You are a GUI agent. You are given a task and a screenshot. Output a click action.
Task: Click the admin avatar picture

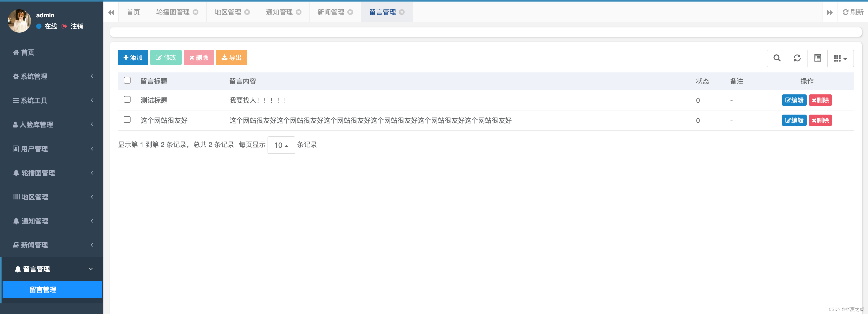(x=19, y=21)
